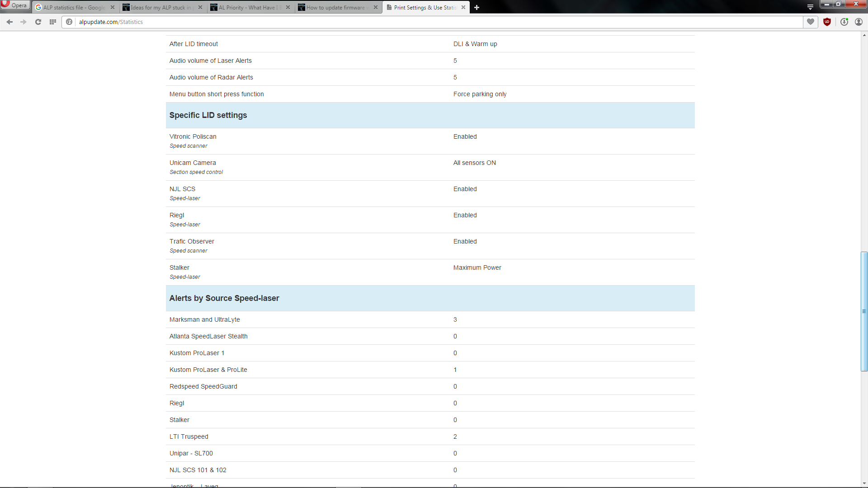Screen dimensions: 868x488
Task: Open a new tab with plus button
Action: 476,7
